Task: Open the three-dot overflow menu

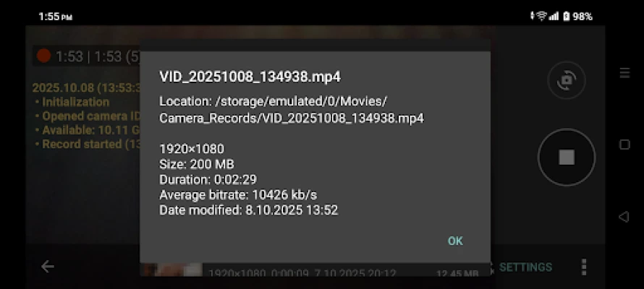Action: point(584,267)
